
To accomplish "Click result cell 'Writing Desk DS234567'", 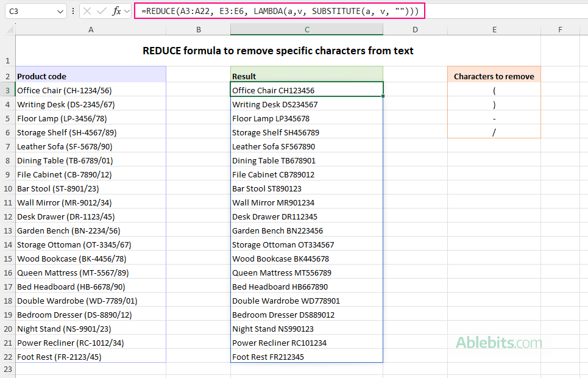I will [x=306, y=104].
